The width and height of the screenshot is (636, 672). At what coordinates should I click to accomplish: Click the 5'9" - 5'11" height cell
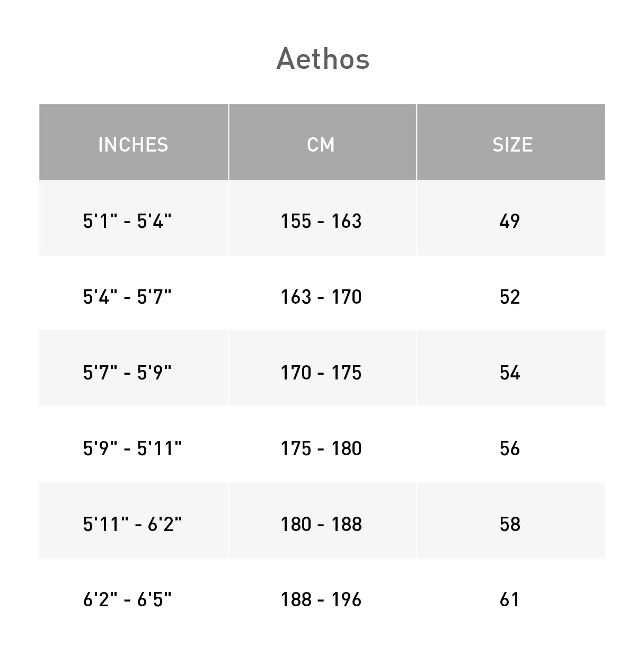pyautogui.click(x=132, y=448)
